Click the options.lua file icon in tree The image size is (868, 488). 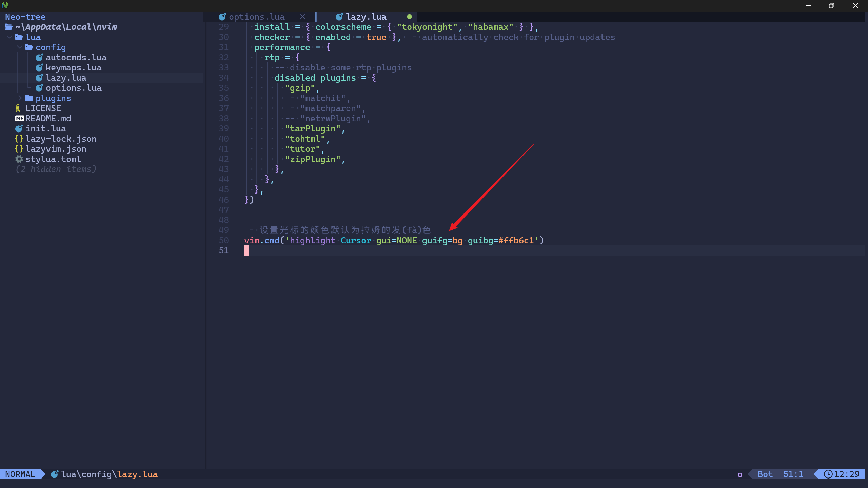40,87
